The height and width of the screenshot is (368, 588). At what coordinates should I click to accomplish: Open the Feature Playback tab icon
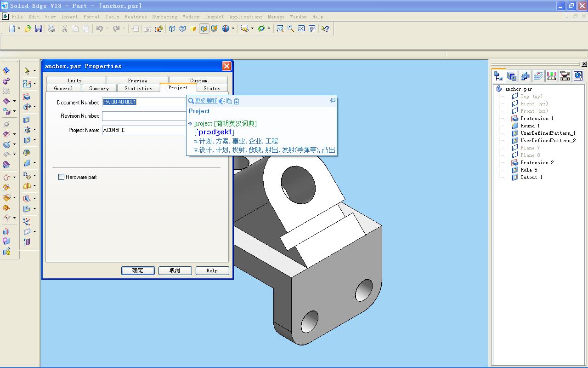565,75
